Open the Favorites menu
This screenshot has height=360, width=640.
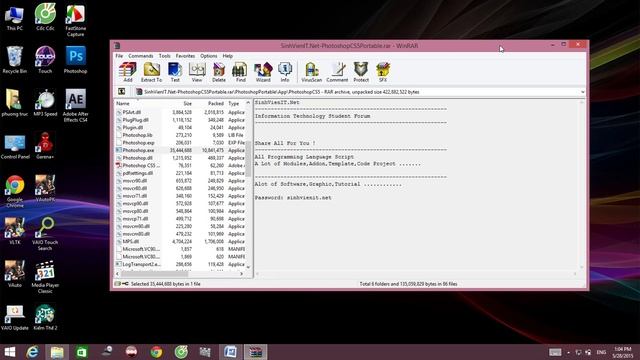(x=185, y=56)
